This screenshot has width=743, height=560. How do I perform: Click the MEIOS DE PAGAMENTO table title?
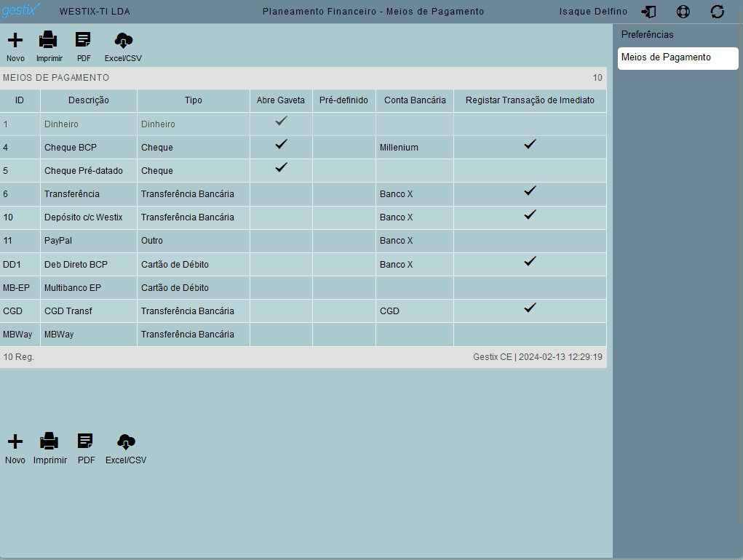pyautogui.click(x=56, y=78)
